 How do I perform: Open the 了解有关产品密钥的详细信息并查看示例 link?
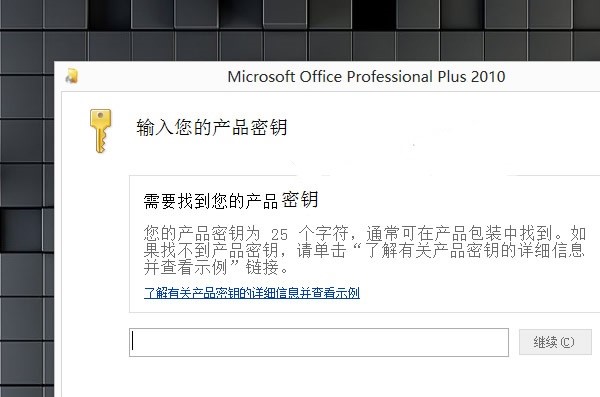pos(252,293)
